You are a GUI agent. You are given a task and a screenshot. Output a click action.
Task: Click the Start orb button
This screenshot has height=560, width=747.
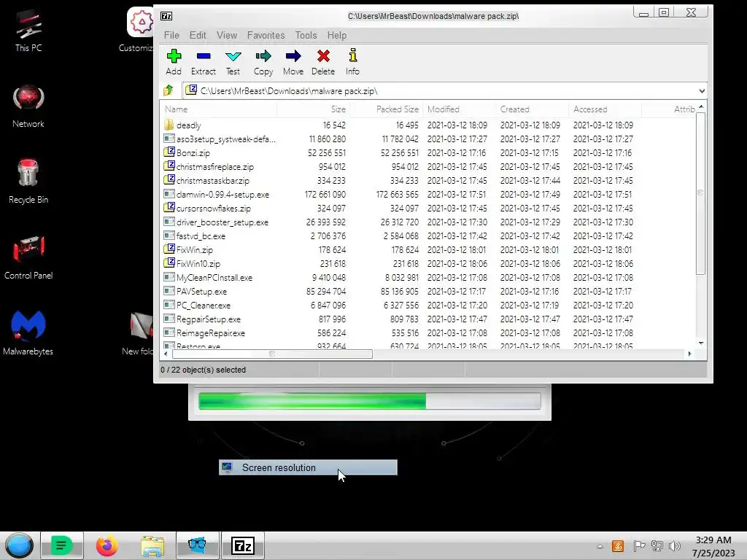click(x=20, y=545)
